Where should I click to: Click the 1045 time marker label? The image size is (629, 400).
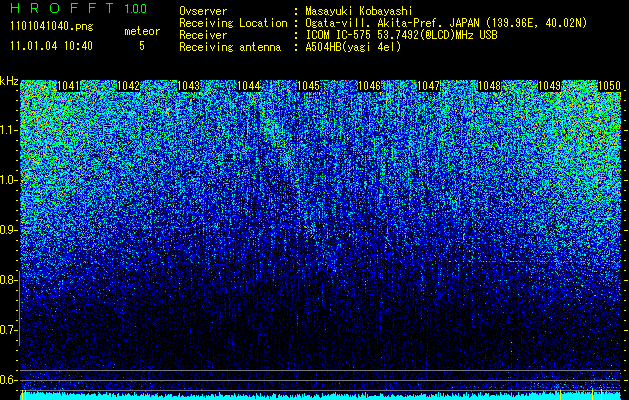click(309, 86)
